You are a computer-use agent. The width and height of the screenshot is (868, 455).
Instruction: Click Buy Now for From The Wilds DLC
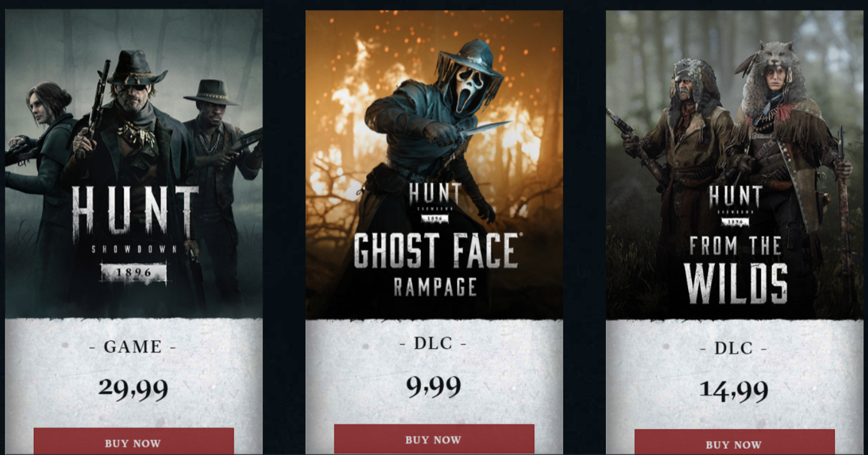(x=735, y=442)
